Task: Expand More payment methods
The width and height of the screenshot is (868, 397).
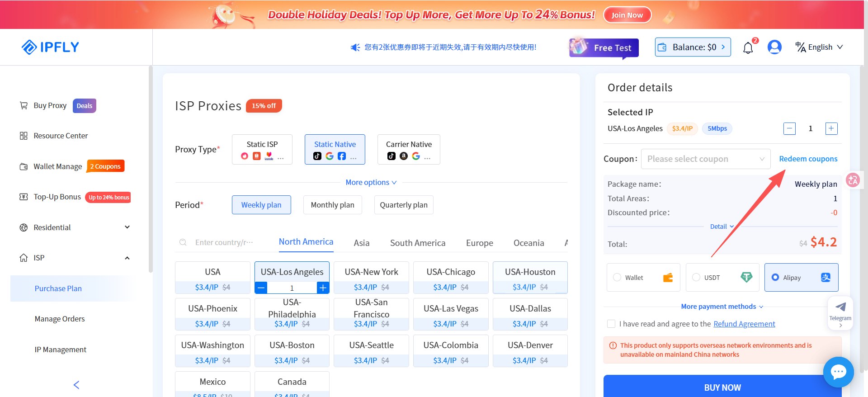Action: (722, 307)
